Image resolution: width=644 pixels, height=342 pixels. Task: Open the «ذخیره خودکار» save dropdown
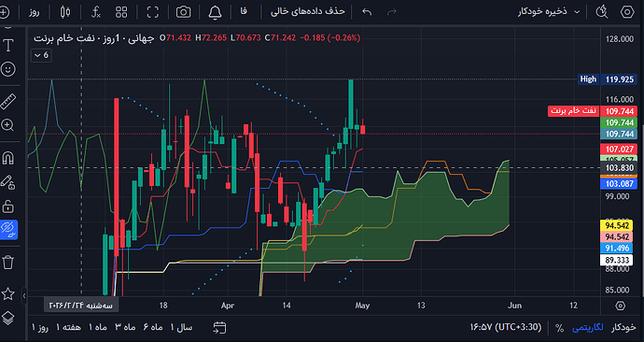[549, 11]
